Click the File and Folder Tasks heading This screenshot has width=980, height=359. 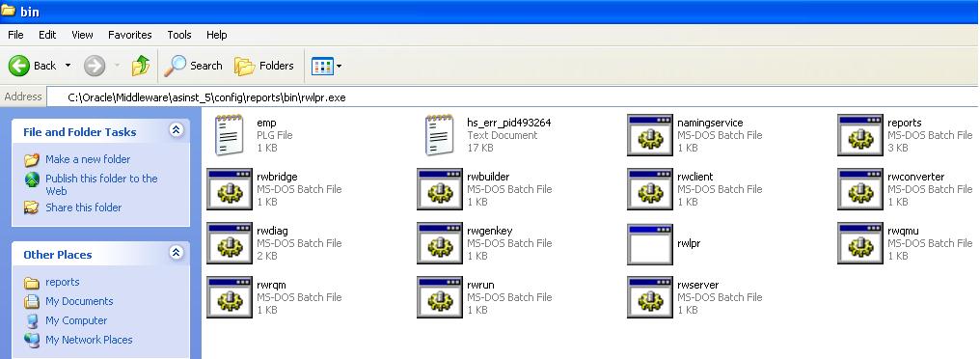pyautogui.click(x=79, y=132)
